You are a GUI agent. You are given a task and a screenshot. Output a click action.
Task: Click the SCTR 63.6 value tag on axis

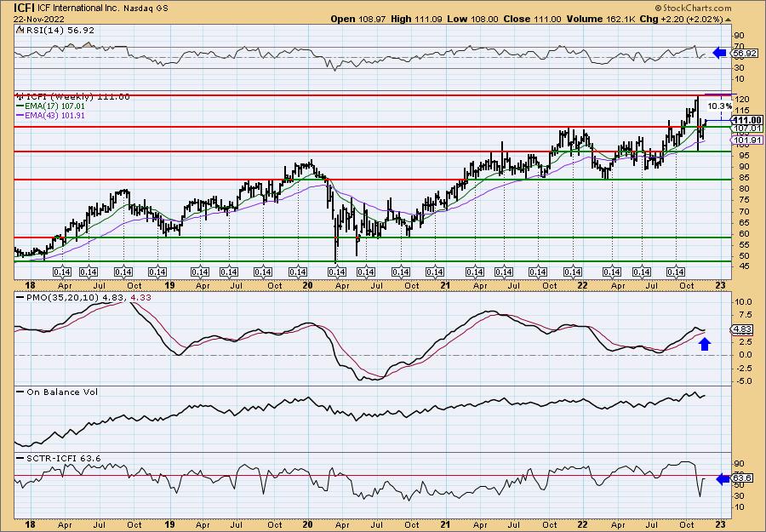(742, 478)
